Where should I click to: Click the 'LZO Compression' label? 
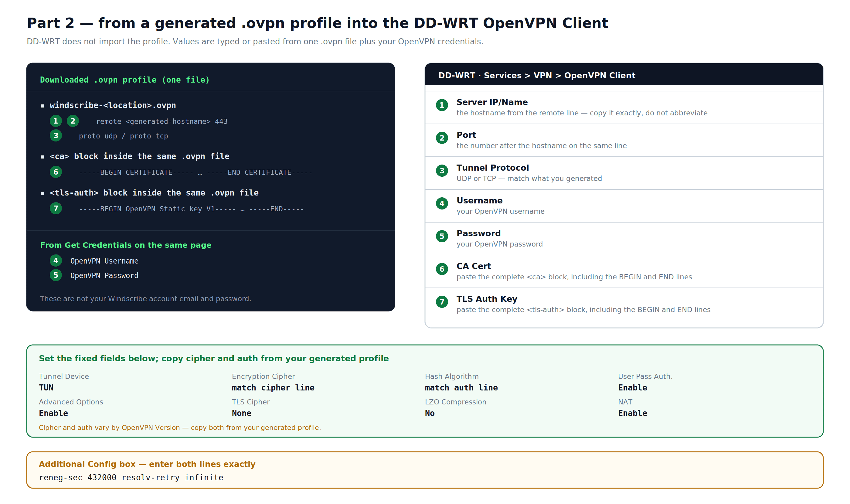point(455,402)
